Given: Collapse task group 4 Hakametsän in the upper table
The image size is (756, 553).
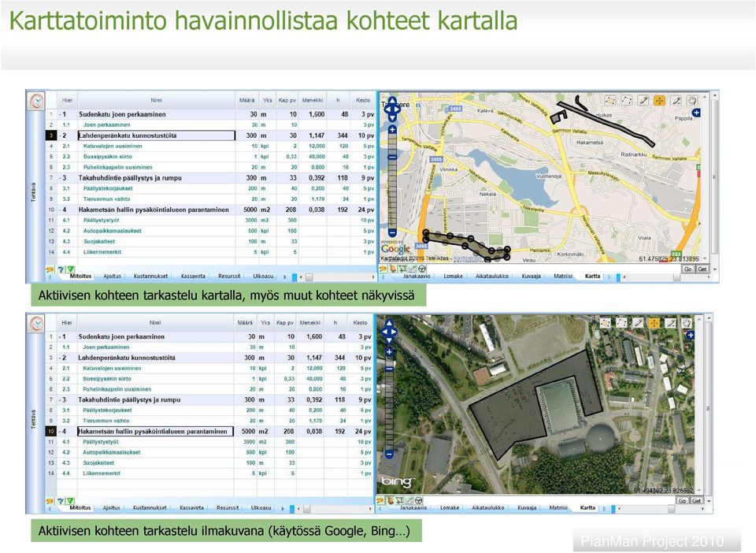Looking at the screenshot, I should 61,210.
